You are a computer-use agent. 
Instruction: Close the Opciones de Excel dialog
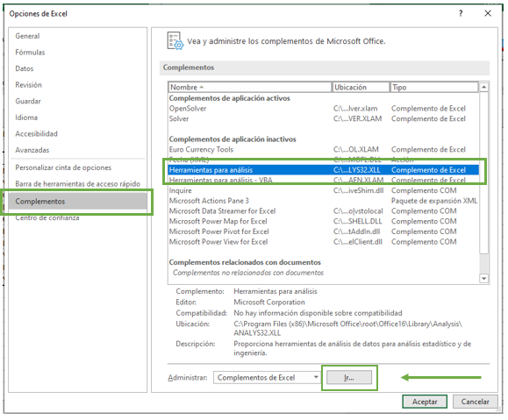coord(488,13)
